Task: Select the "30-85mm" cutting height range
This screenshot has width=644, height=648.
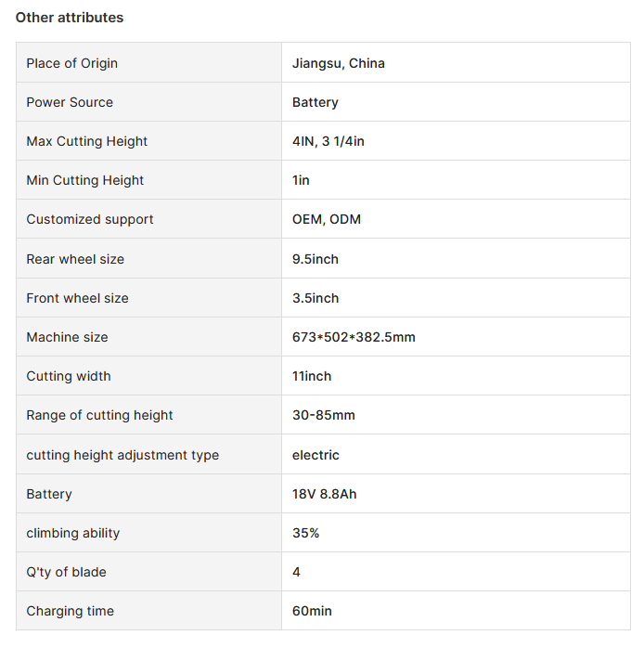Action: click(x=323, y=415)
